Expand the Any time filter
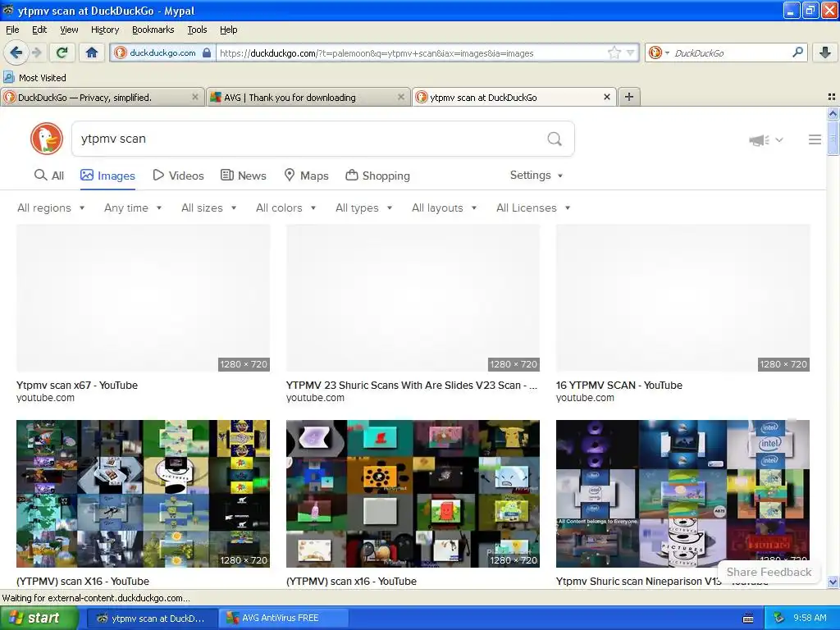This screenshot has width=840, height=630. 133,208
